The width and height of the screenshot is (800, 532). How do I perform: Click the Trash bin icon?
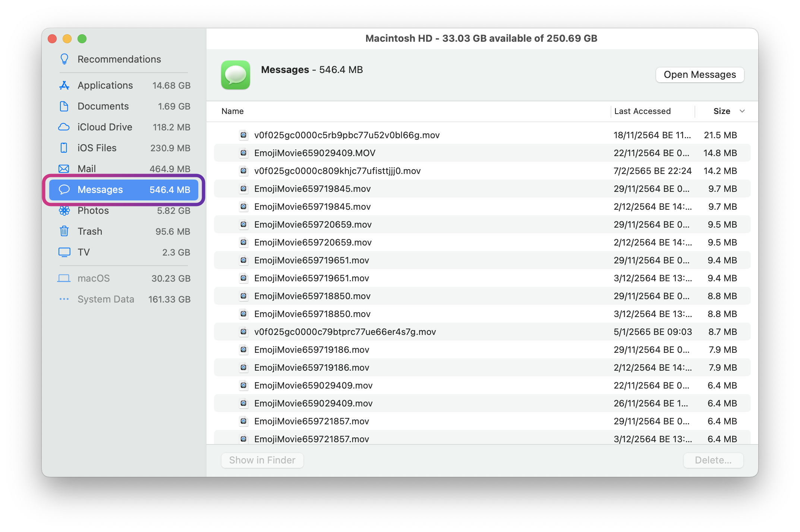pos(64,231)
